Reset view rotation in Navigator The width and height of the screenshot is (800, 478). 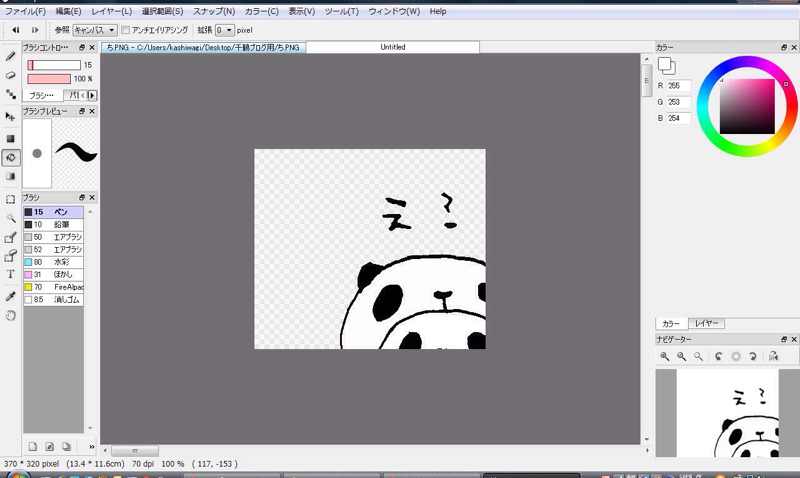[x=735, y=357]
